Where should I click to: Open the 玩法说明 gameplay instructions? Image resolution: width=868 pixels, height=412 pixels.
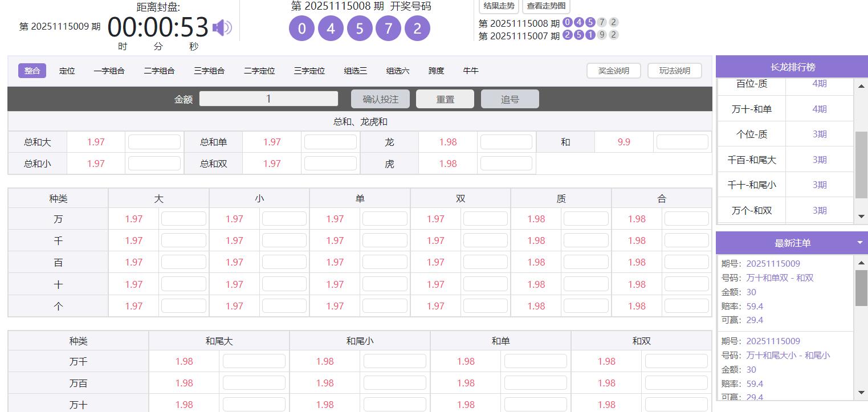pos(674,70)
